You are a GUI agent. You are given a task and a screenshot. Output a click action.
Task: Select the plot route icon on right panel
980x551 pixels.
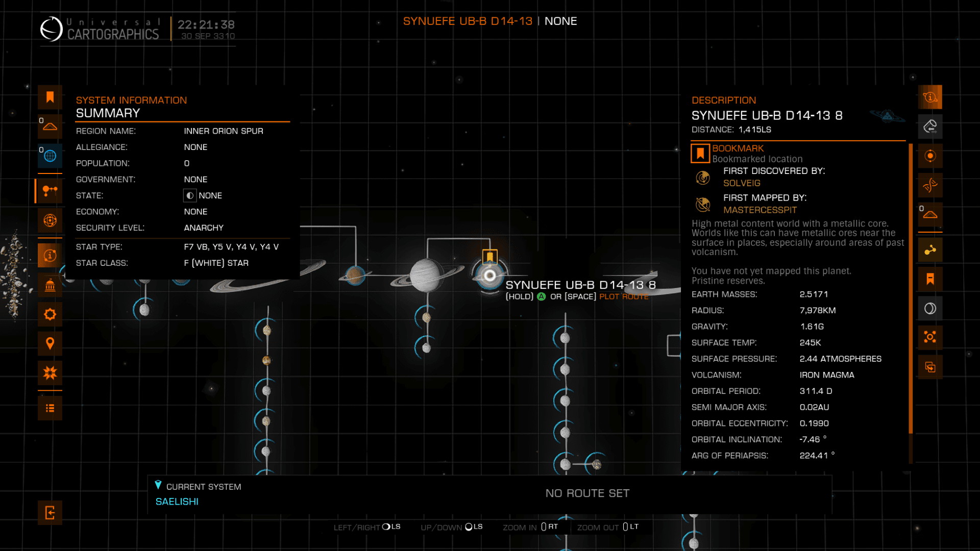[x=930, y=250]
